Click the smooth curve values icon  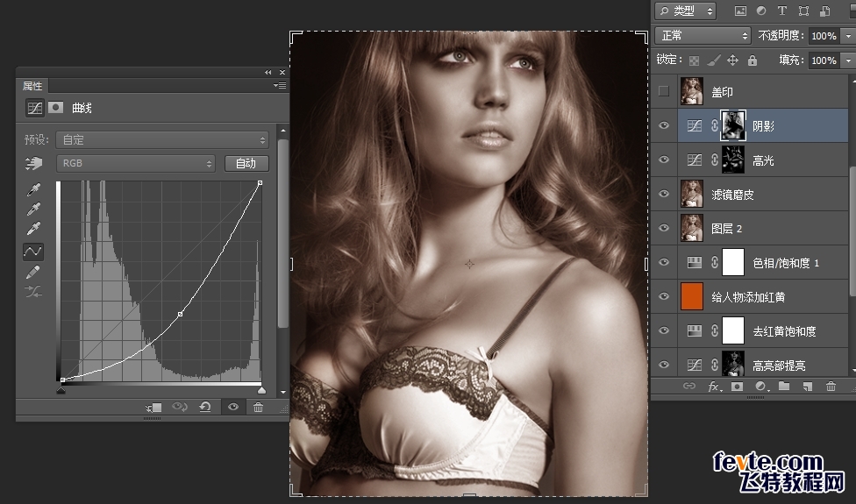point(33,292)
